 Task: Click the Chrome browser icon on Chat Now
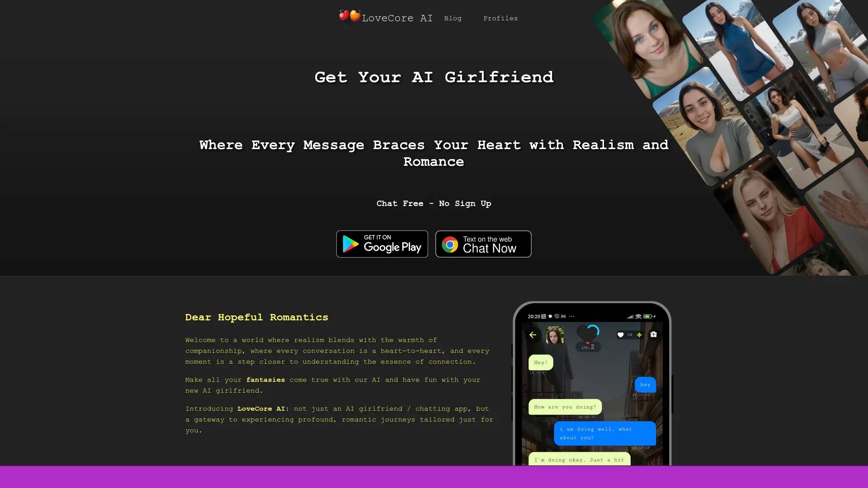451,244
